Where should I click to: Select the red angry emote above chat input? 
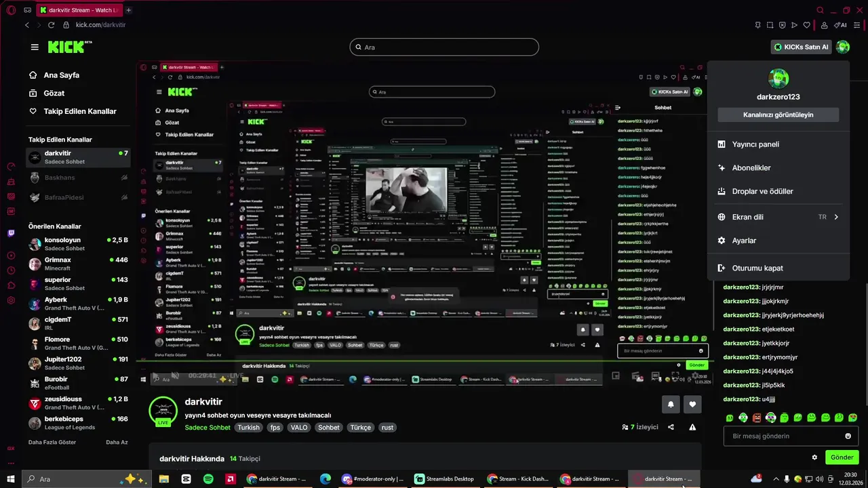[x=757, y=418]
